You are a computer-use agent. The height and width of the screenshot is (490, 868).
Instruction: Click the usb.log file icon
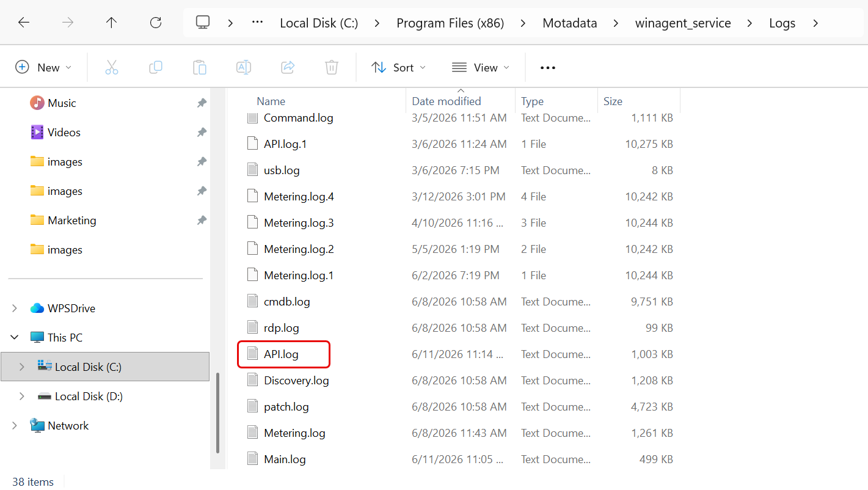(x=253, y=170)
